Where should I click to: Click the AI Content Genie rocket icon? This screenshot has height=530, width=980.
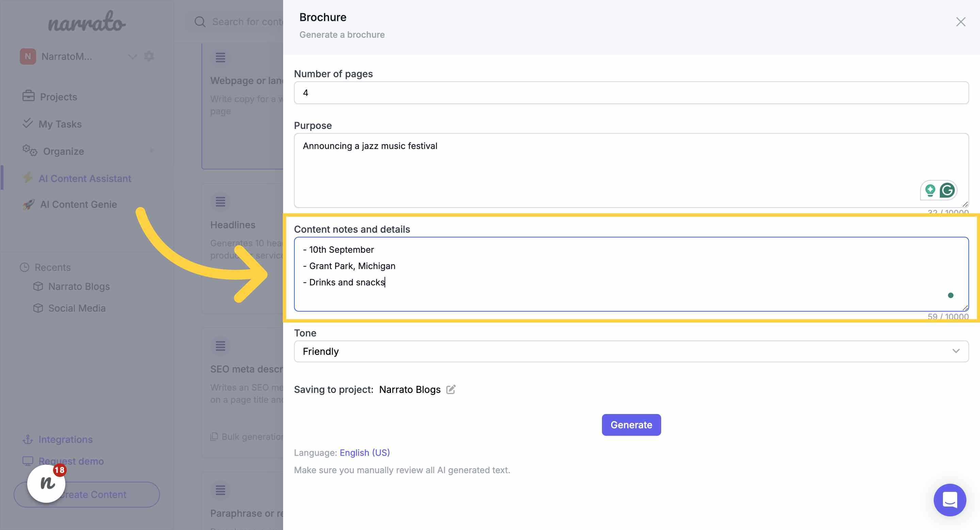(29, 204)
